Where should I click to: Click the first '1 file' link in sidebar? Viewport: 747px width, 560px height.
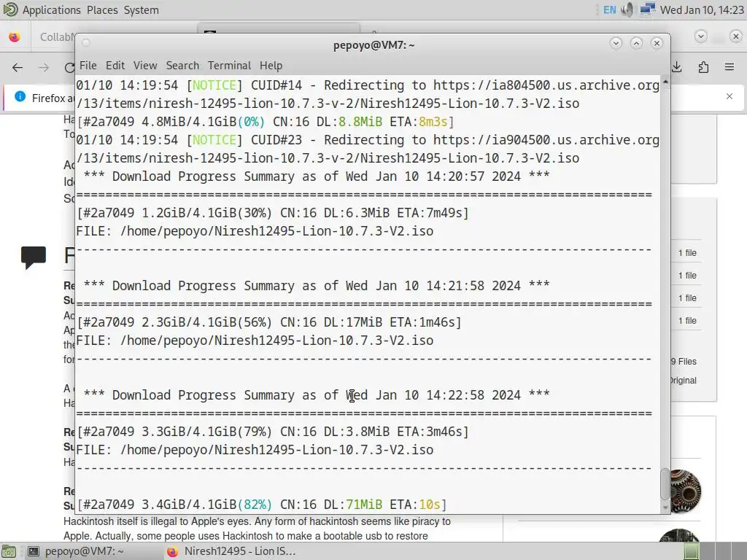pyautogui.click(x=687, y=253)
